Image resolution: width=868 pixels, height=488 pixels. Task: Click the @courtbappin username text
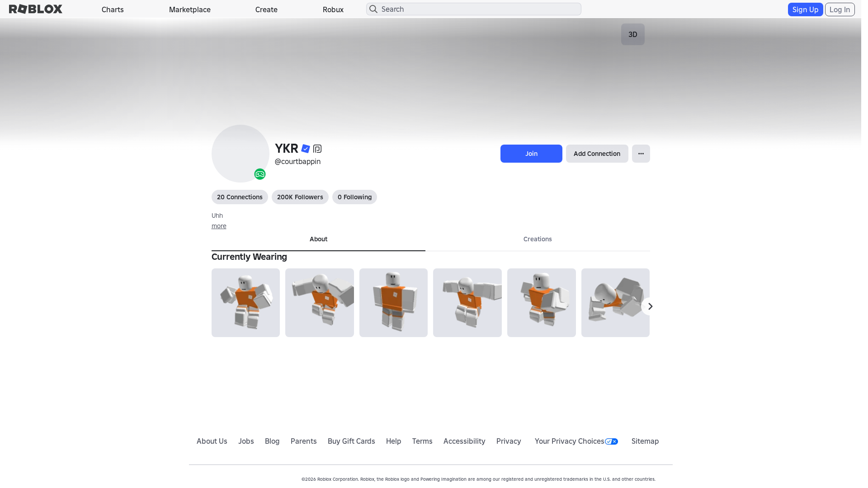[x=297, y=162]
